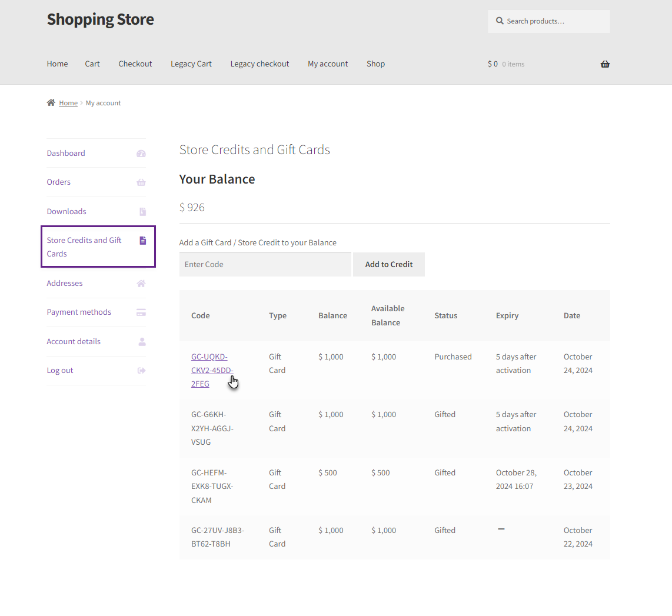Click the Payment methods card icon
Image resolution: width=672 pixels, height=616 pixels.
[x=141, y=312]
